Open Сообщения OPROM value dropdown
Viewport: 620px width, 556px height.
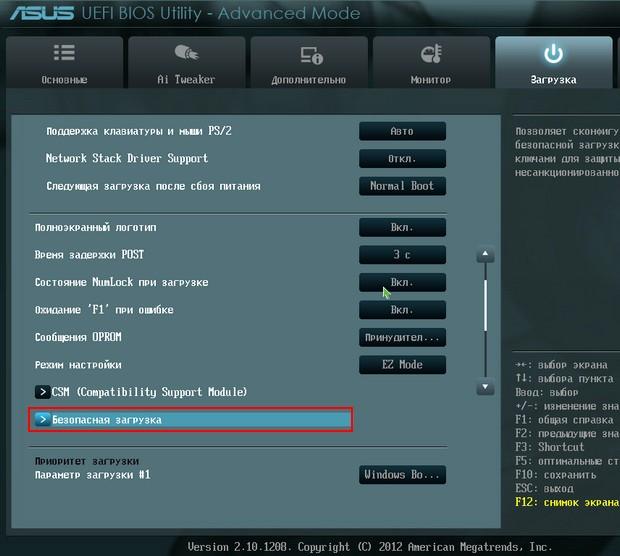[x=402, y=337]
